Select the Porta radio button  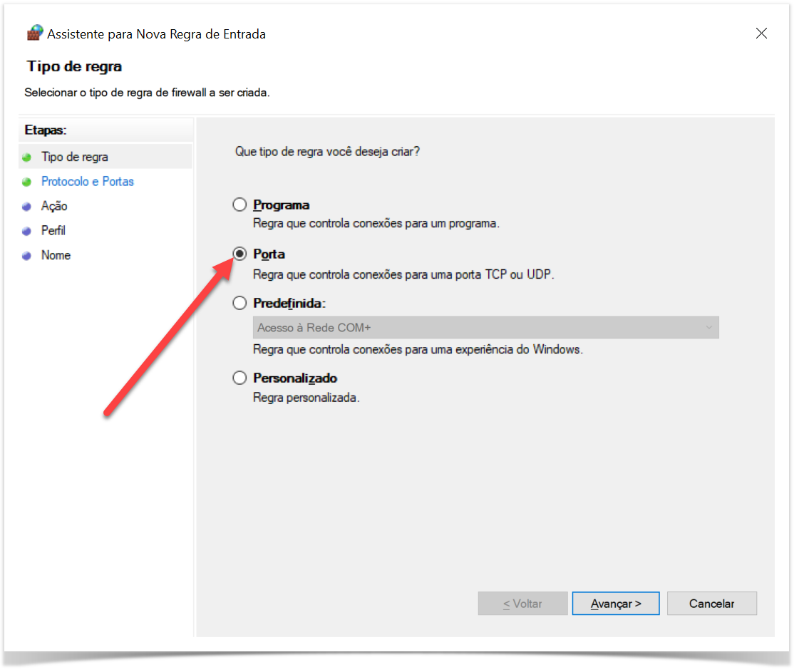click(240, 254)
